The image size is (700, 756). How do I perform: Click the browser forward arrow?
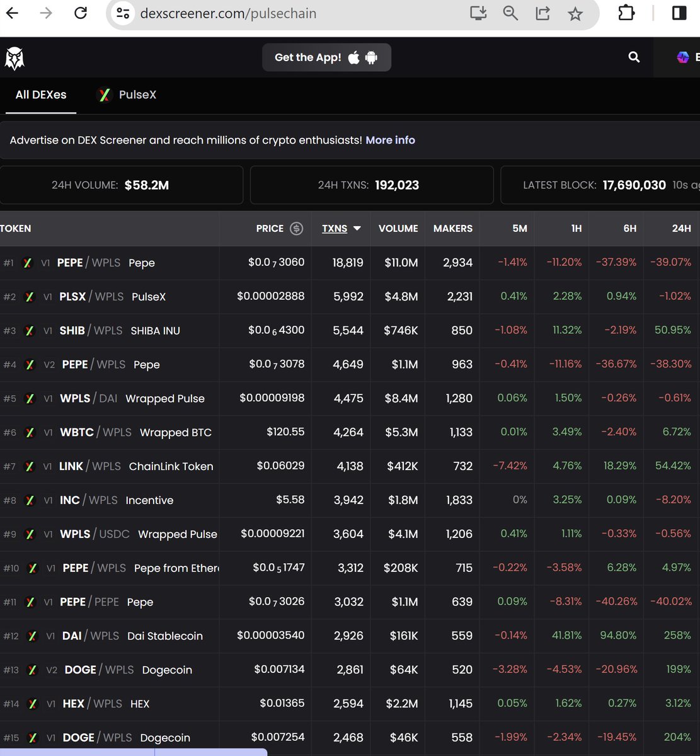[x=46, y=13]
